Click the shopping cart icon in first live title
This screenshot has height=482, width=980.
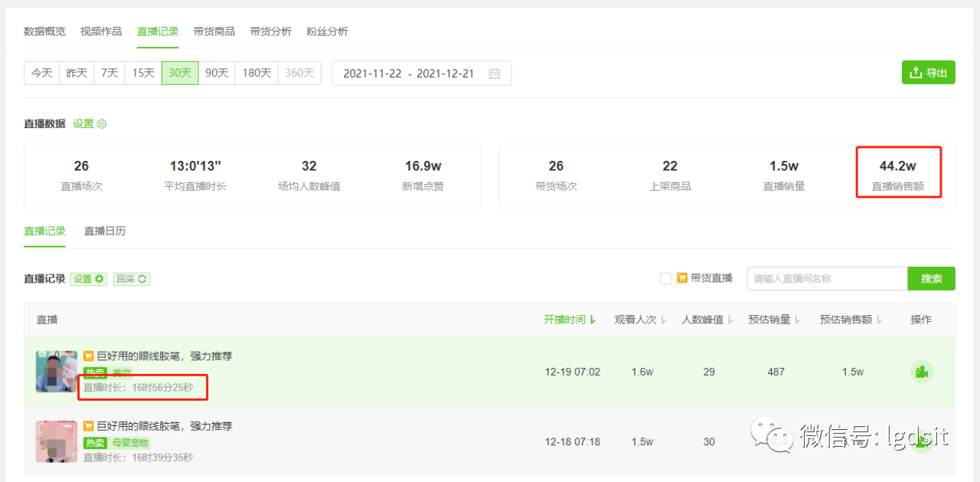coord(89,356)
